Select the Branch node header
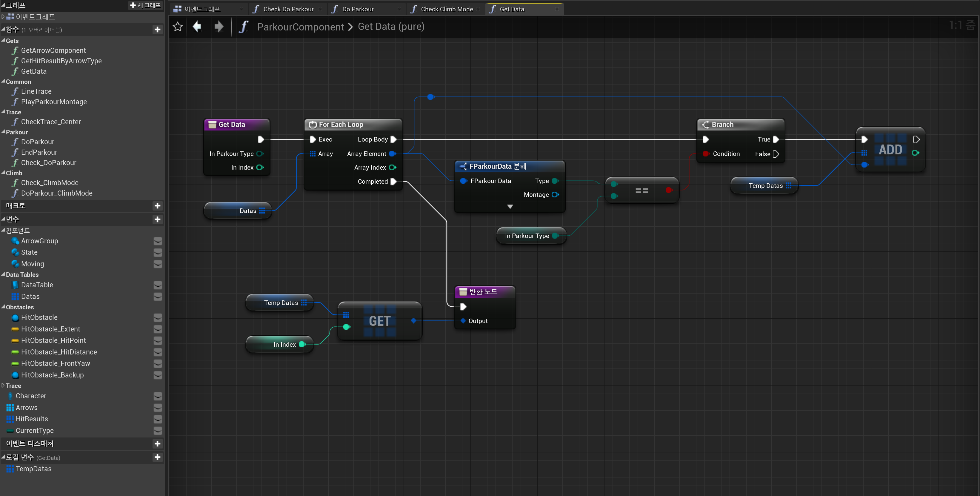 (x=741, y=125)
